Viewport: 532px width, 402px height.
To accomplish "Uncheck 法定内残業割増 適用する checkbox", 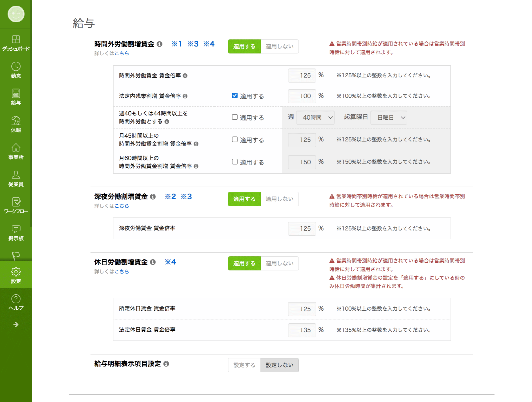I will 235,96.
